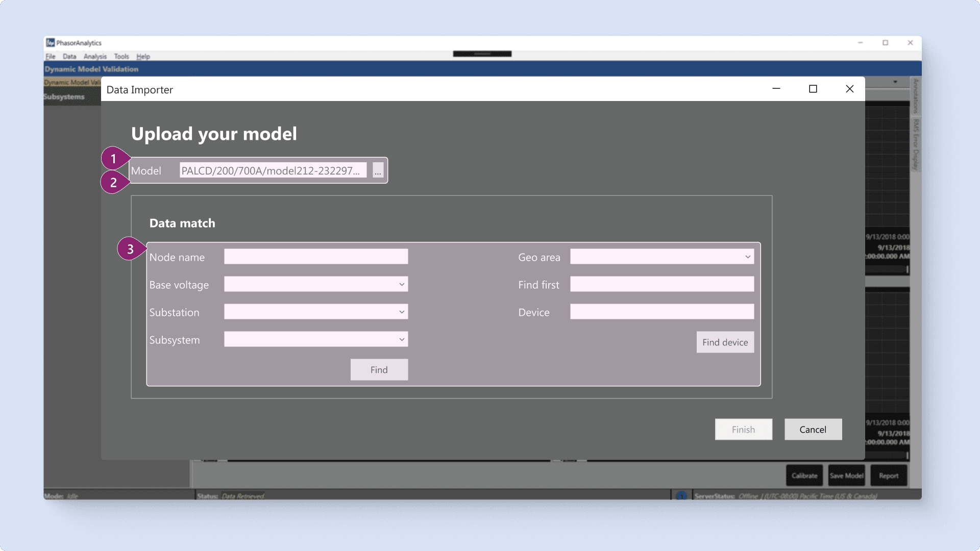Click the PhasorAnalytics app logo icon
Screen dimensions: 980x551
(50, 43)
